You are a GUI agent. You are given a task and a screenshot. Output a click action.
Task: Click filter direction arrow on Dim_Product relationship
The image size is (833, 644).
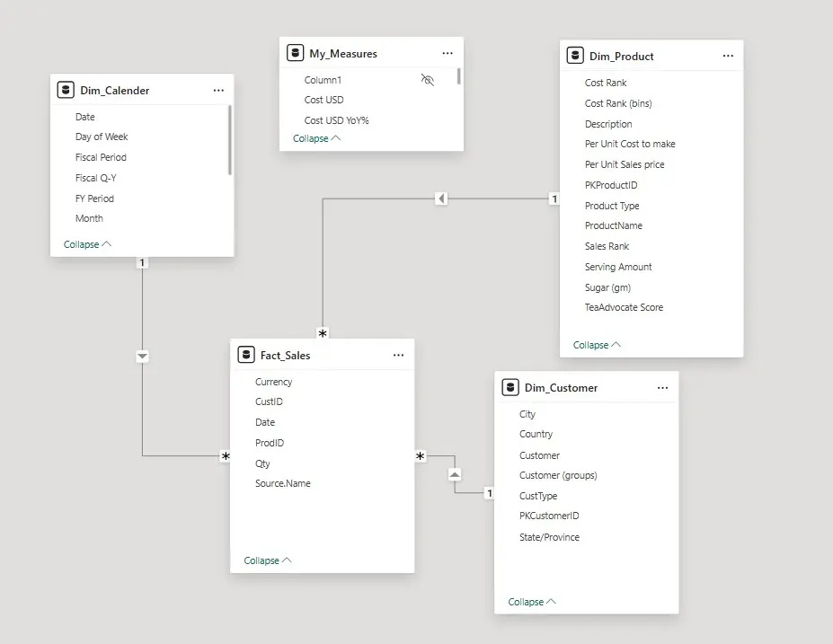441,198
